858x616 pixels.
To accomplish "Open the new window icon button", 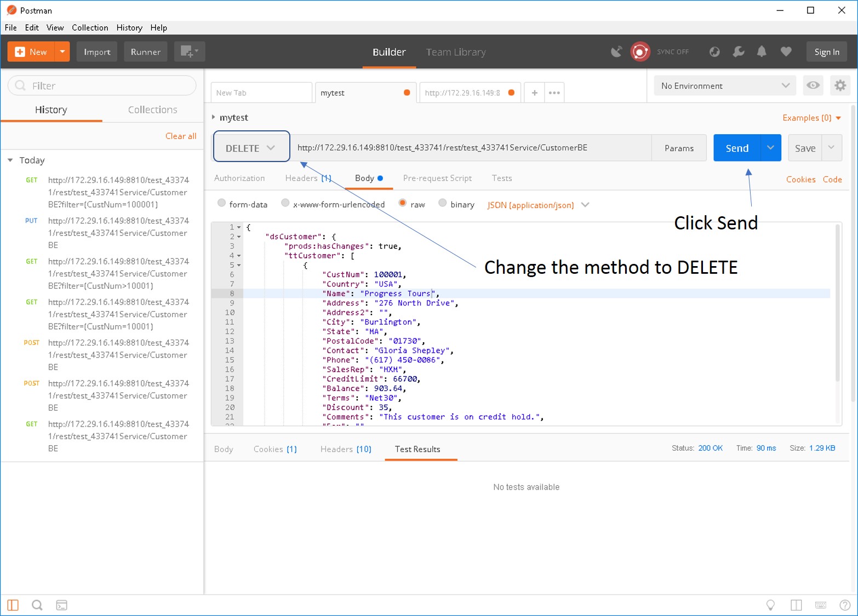I will (x=190, y=51).
